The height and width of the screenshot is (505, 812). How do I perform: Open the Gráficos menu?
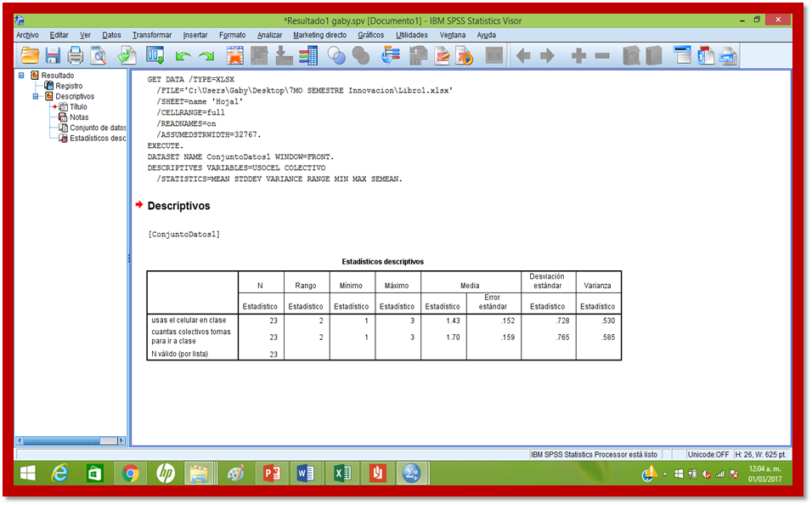pyautogui.click(x=371, y=35)
